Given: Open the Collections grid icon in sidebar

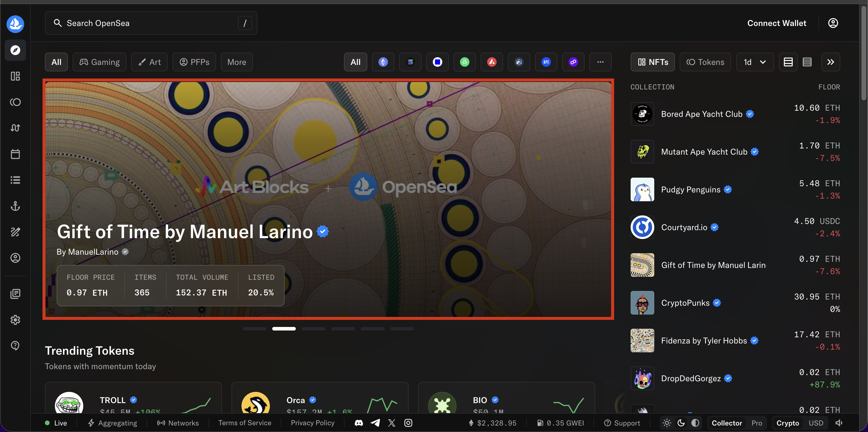Looking at the screenshot, I should tap(15, 76).
